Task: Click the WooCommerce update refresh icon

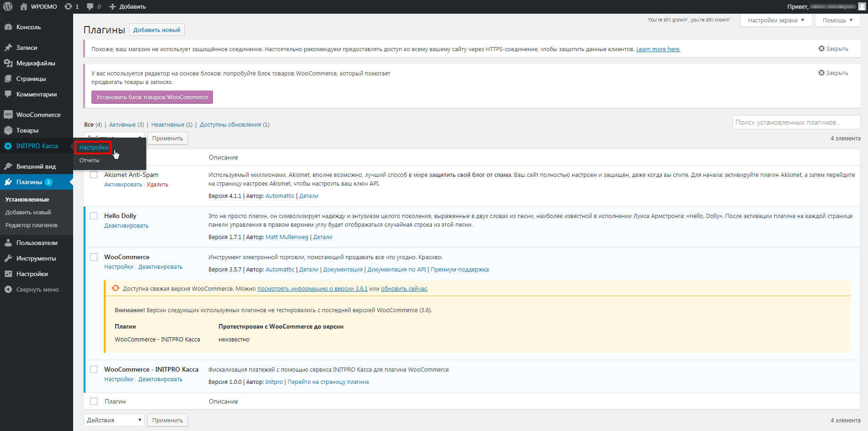Action: [x=116, y=288]
